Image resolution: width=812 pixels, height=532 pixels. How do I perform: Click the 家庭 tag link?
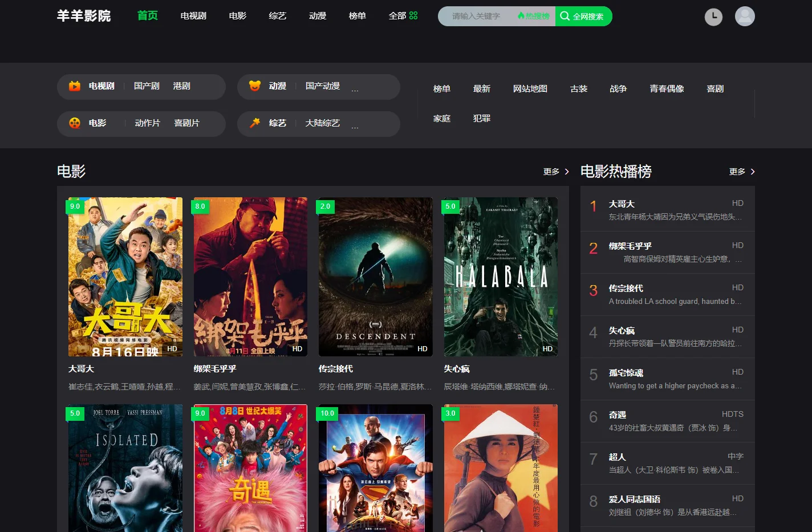coord(442,119)
